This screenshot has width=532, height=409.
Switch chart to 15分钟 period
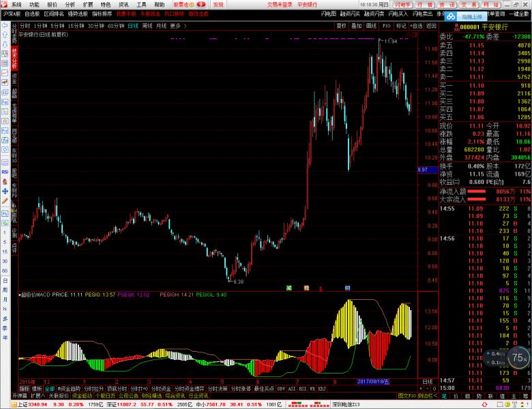tap(76, 26)
